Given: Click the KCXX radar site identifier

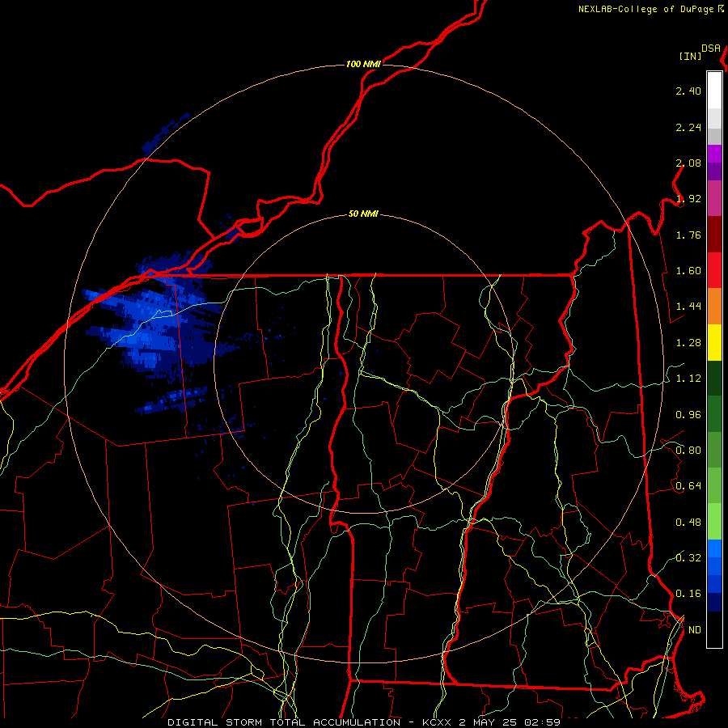Looking at the screenshot, I should tap(437, 722).
